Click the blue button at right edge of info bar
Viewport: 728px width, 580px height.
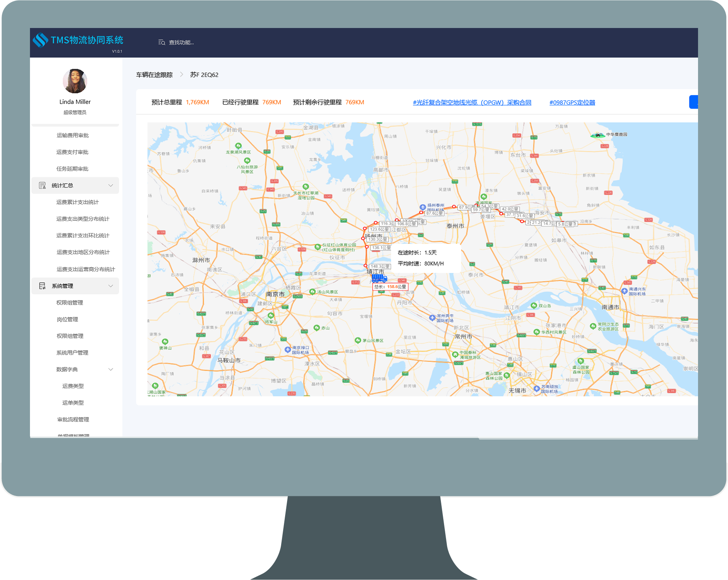[x=694, y=102]
